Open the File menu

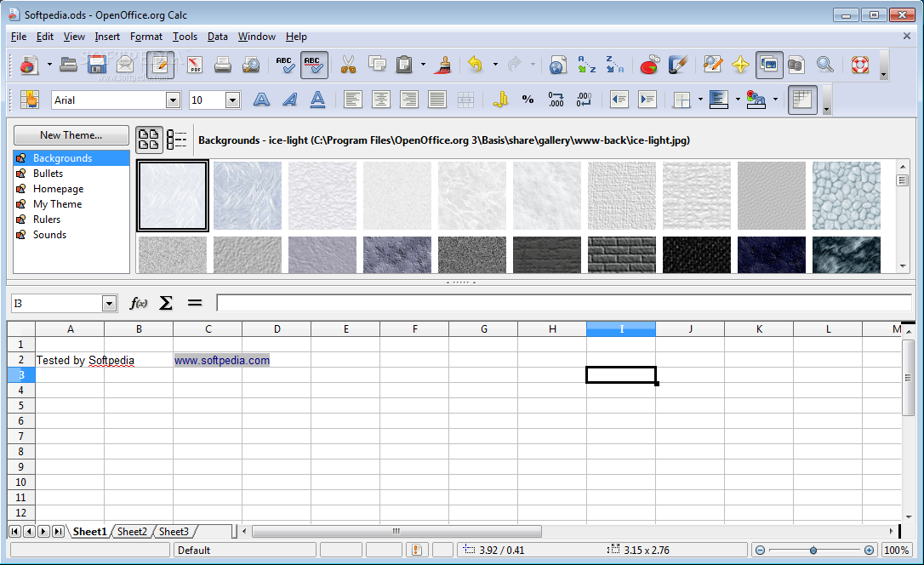[x=18, y=37]
